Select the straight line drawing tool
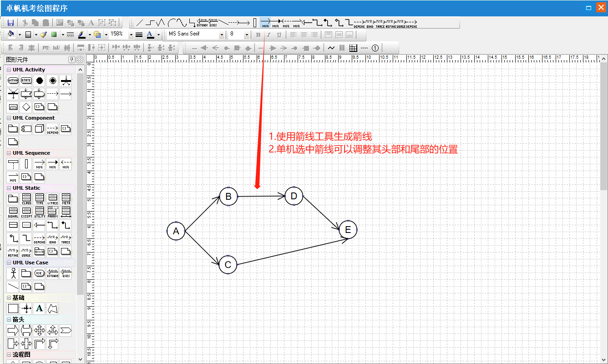 (140, 22)
